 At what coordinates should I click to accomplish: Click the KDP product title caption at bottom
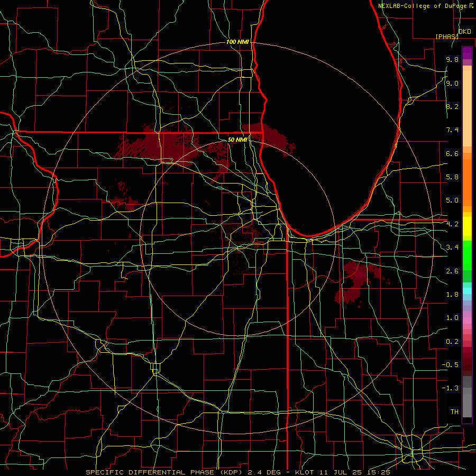coord(237,472)
